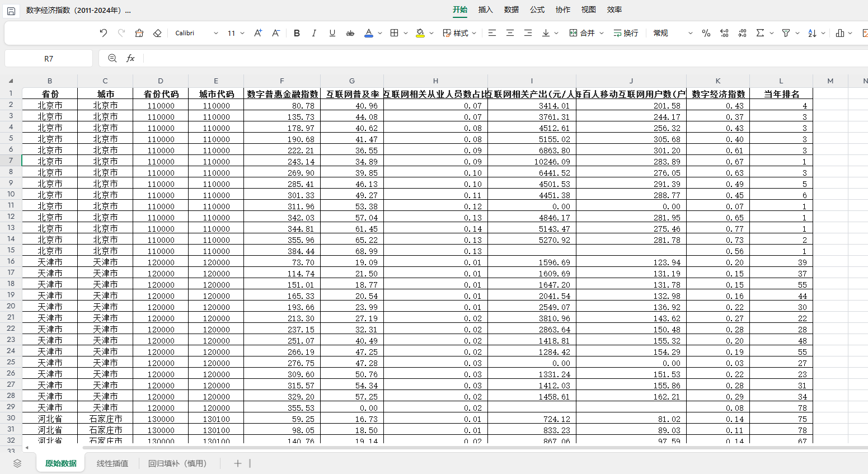Screen dimensions: 868x474
Task: Click the zoom magnifier in formula bar
Action: 112,58
